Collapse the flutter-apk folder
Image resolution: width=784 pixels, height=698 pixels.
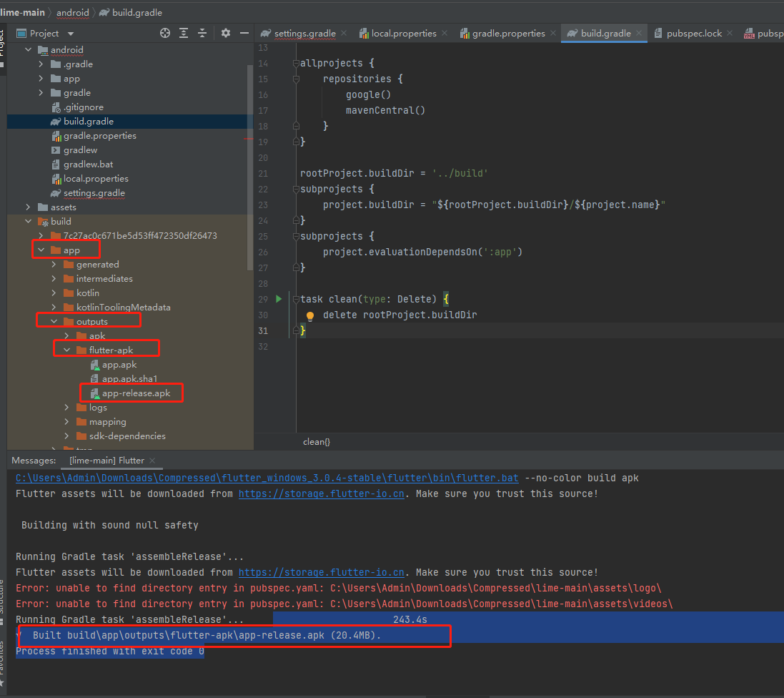click(67, 350)
